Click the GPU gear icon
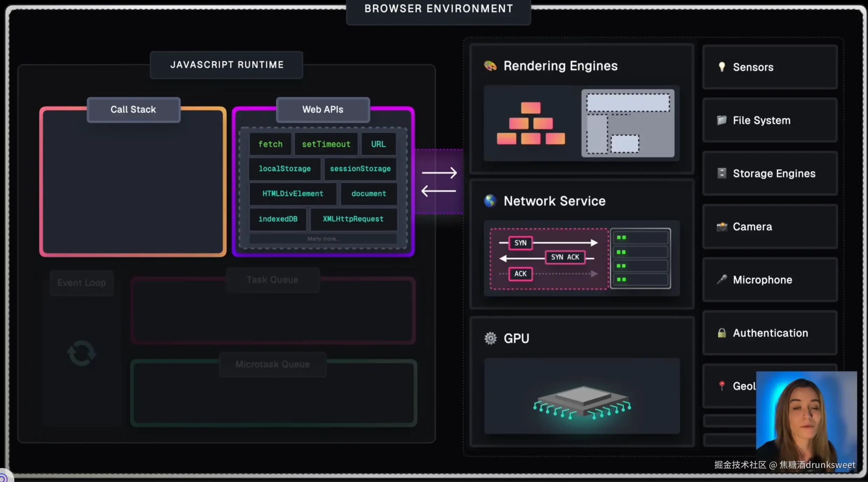 coord(490,338)
